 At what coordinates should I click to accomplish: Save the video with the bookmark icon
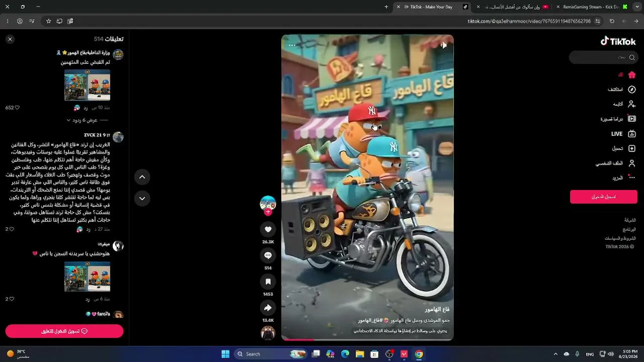(268, 282)
